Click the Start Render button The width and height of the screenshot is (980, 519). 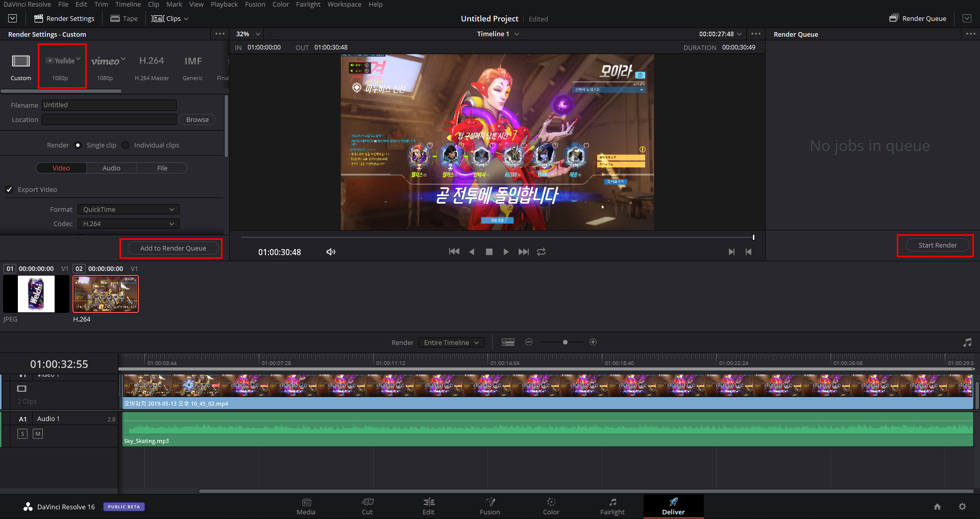tap(938, 245)
